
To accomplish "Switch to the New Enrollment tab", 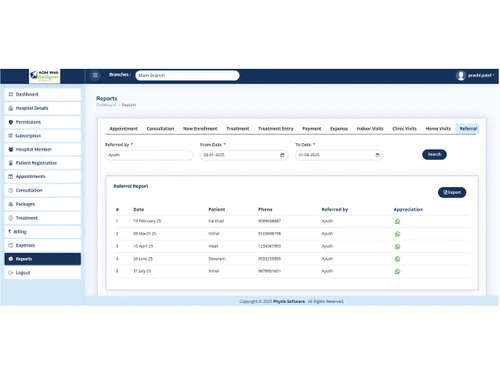I will pos(200,129).
